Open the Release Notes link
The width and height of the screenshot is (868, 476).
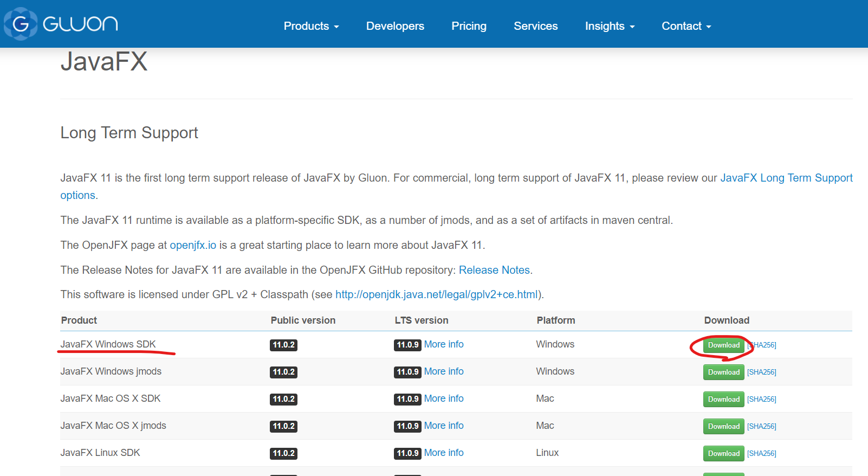click(494, 270)
